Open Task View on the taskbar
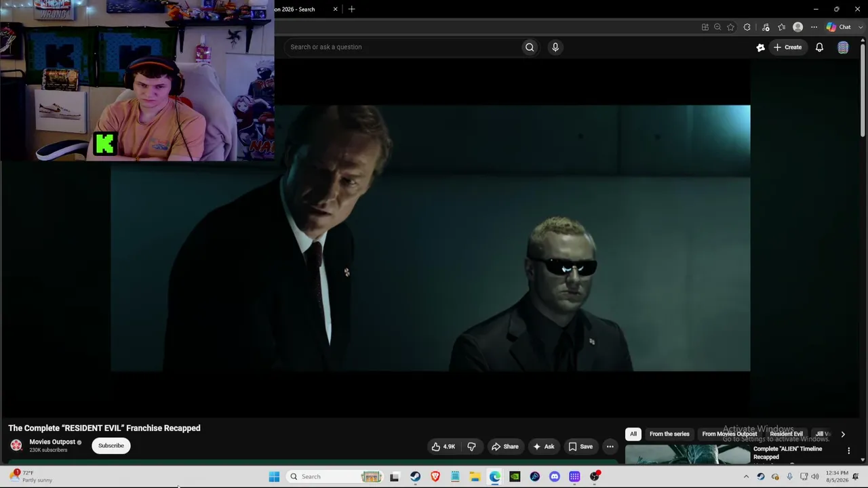Viewport: 868px width, 488px height. [394, 476]
